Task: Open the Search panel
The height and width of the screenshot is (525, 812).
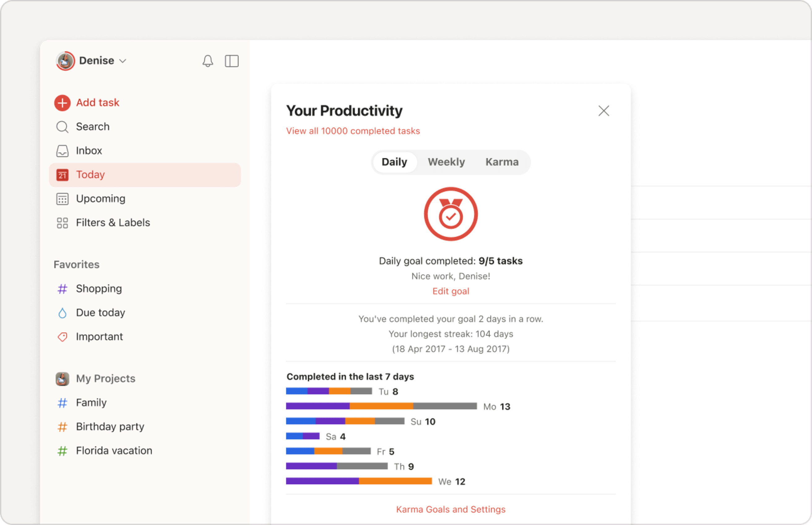Action: [x=92, y=127]
